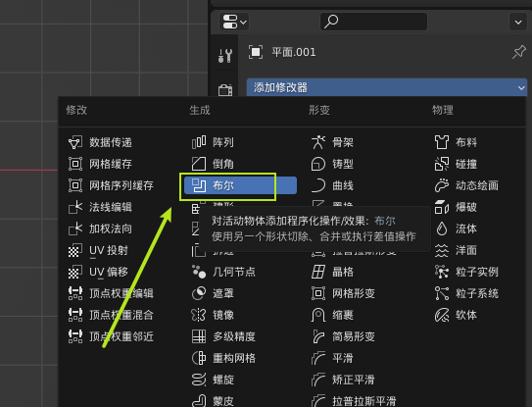Add the 流体 (Fluid) physics modifier

[x=456, y=229]
